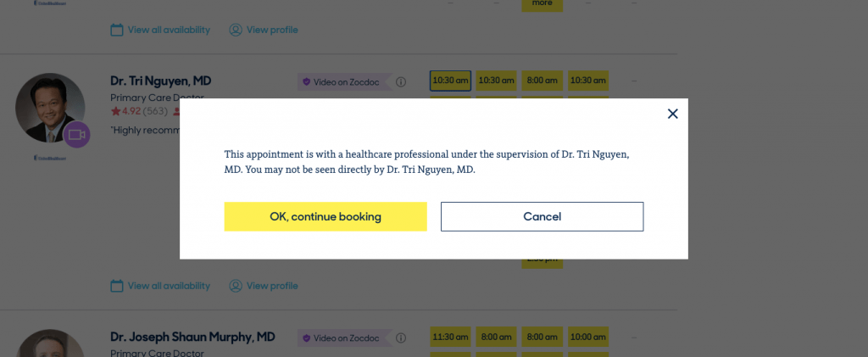Choose Dr. Murphy's 11:30 am time slot
Screen dimensions: 868x357
point(451,337)
